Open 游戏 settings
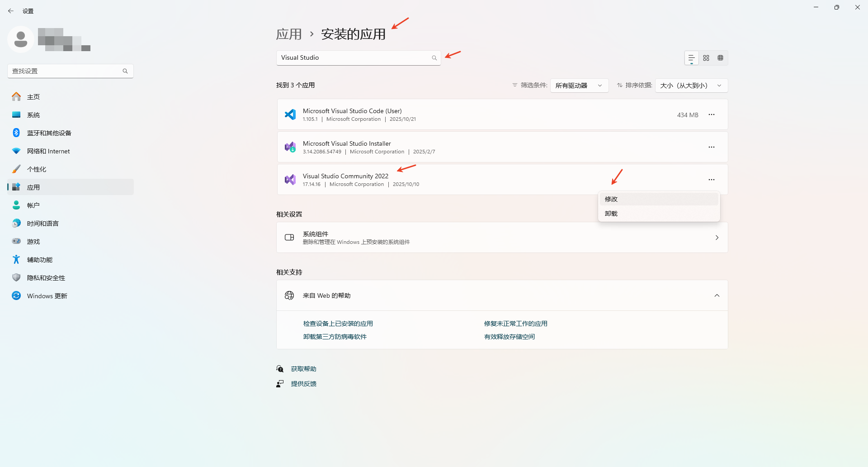The height and width of the screenshot is (467, 868). [x=71, y=242]
